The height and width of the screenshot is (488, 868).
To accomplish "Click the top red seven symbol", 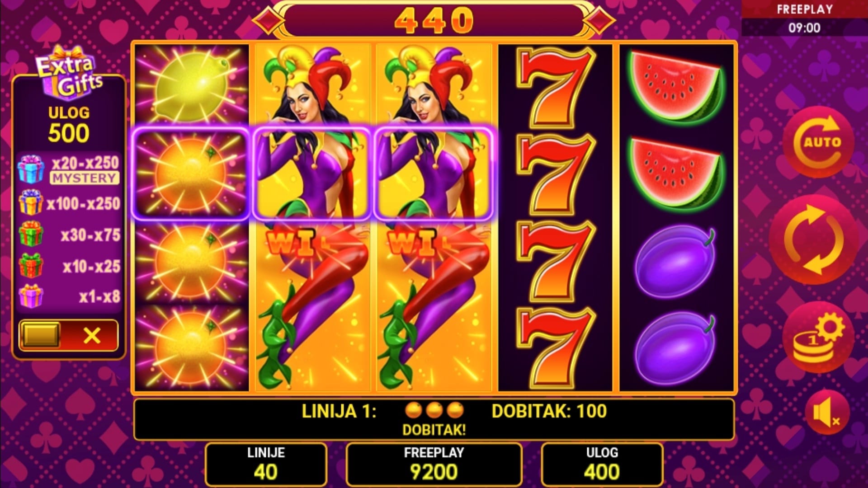I will click(556, 87).
